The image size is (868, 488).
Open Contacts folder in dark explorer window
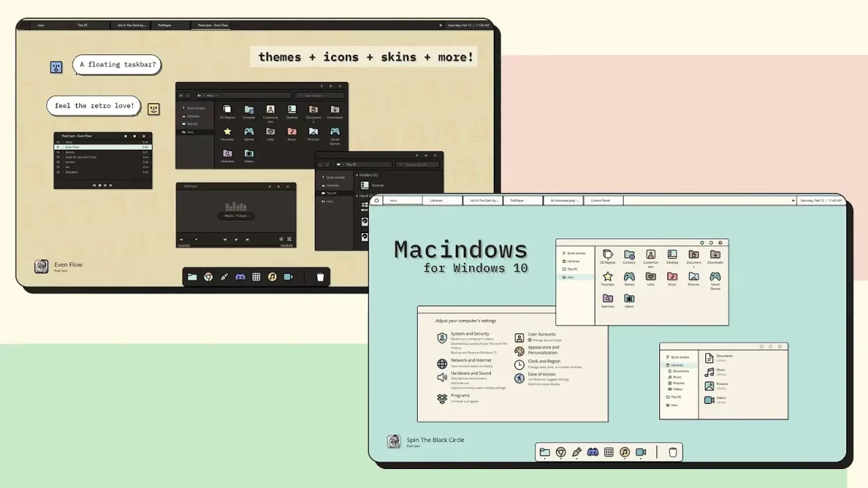point(249,112)
